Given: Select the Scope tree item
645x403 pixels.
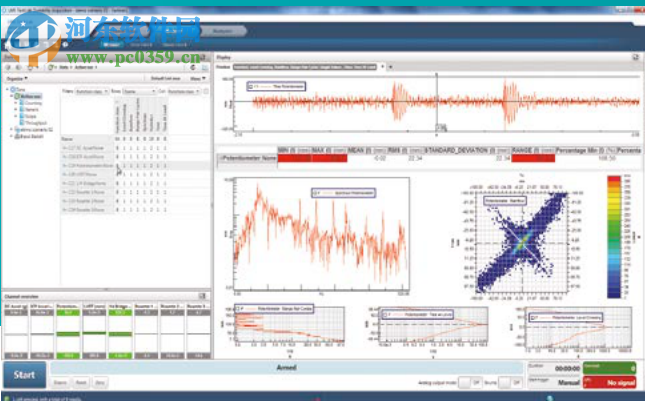Looking at the screenshot, I should (30, 116).
